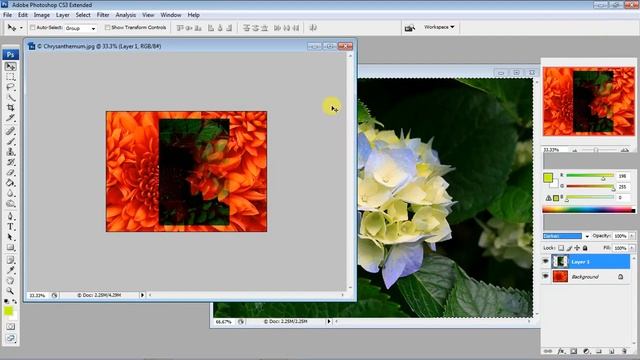Open the Opacity slider arrow
640x360 pixels.
(632, 236)
